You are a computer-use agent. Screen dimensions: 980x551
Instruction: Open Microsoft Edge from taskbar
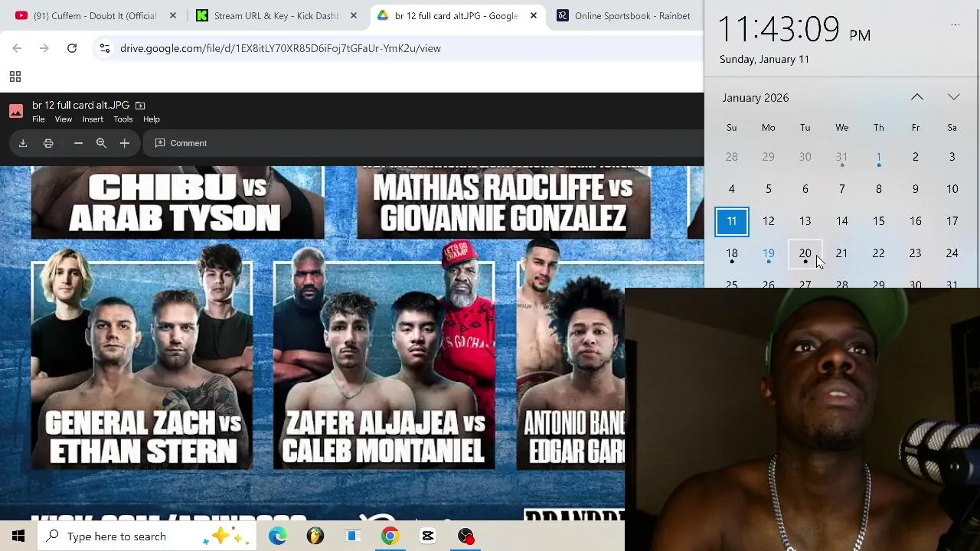[278, 536]
